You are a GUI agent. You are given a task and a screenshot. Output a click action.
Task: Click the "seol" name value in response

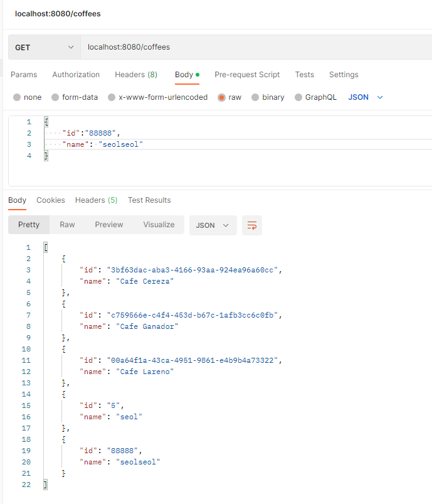(129, 417)
